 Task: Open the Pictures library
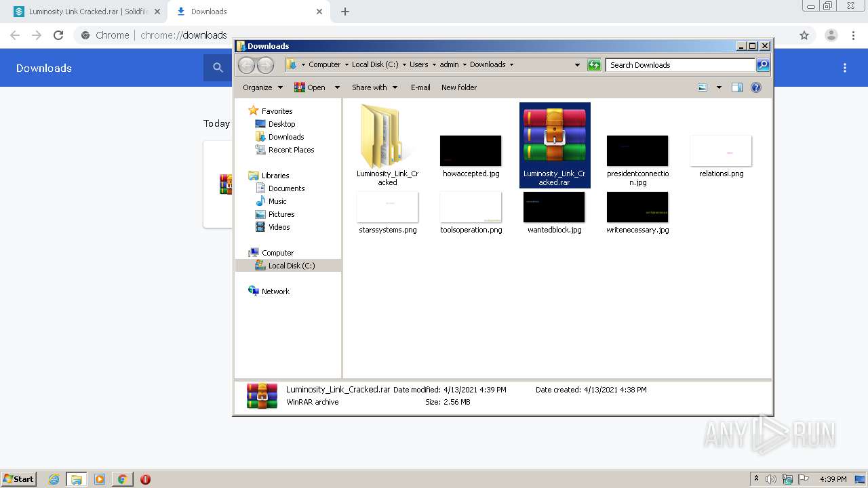point(275,214)
